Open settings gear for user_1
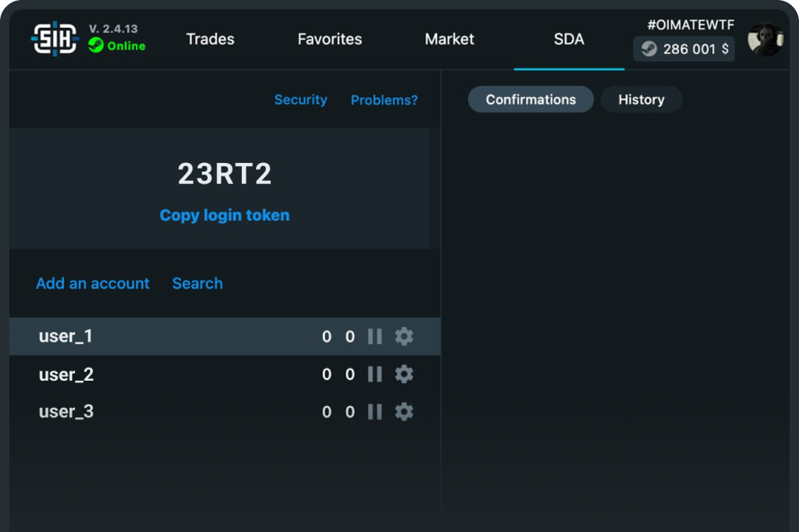799x532 pixels. tap(403, 336)
